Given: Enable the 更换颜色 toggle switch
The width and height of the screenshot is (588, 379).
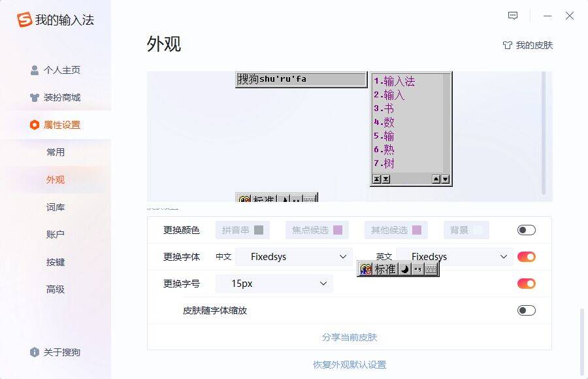Looking at the screenshot, I should coord(526,230).
